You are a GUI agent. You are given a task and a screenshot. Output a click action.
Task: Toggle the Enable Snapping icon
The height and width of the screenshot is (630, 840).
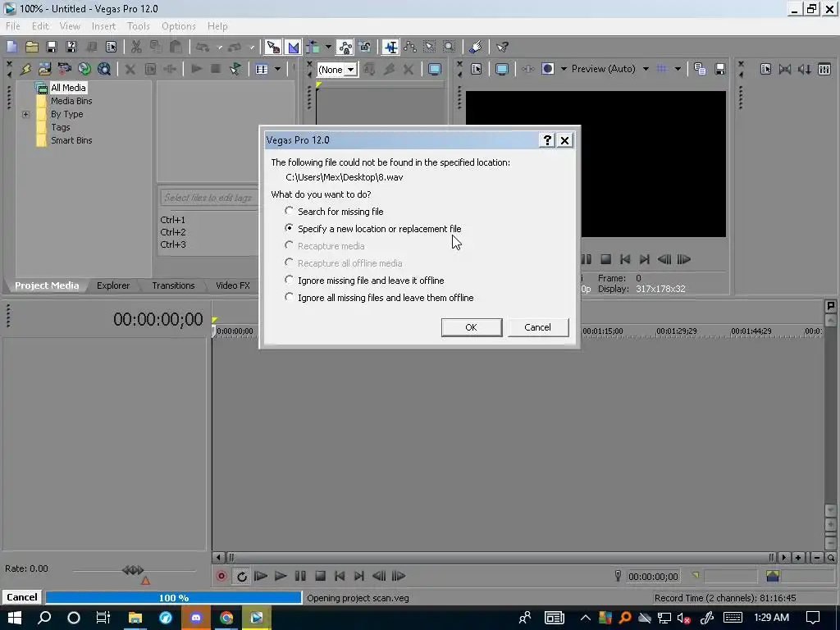[x=272, y=47]
